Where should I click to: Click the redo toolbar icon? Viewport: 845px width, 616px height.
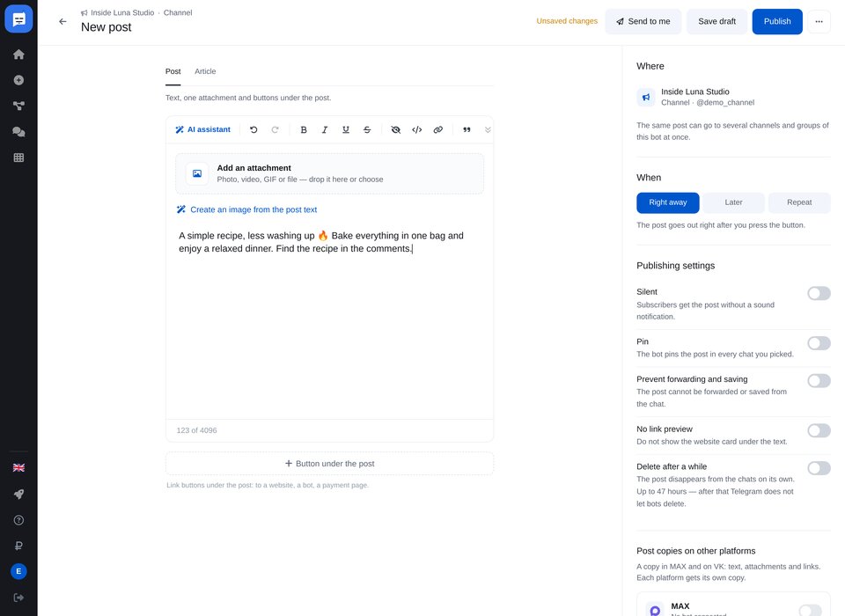276,130
